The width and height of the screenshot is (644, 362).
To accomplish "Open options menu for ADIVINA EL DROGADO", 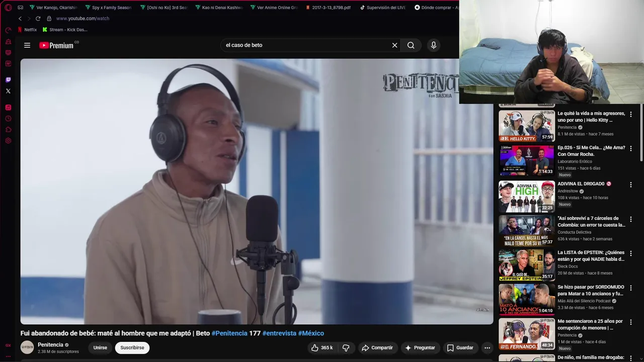I will (631, 185).
